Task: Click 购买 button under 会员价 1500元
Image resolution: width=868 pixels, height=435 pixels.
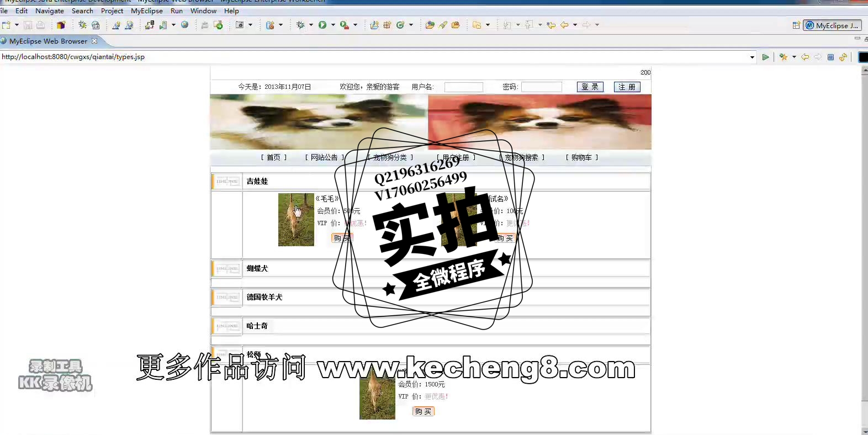Action: point(424,411)
